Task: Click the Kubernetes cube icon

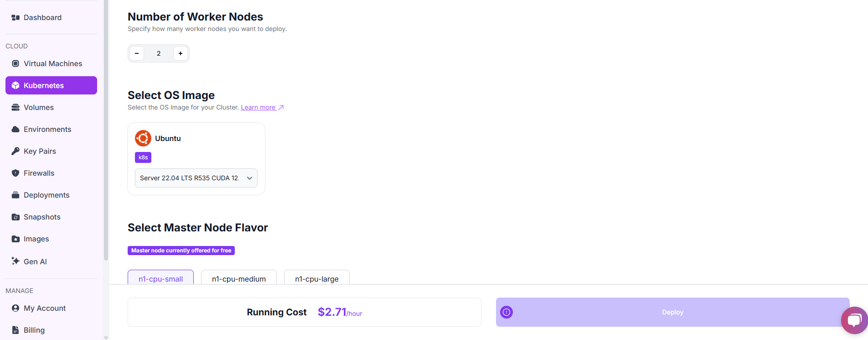Action: point(15,85)
